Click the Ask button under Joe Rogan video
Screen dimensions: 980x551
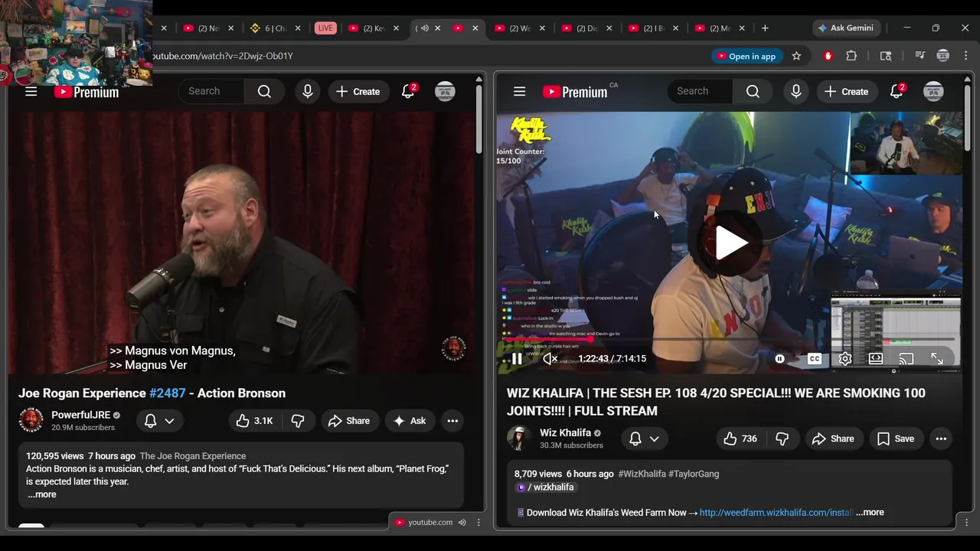[410, 421]
